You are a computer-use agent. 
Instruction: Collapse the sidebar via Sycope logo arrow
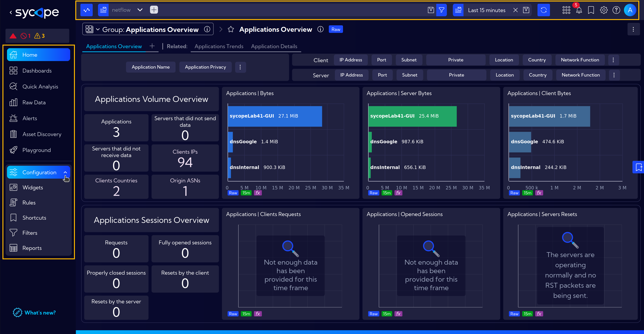coord(11,12)
